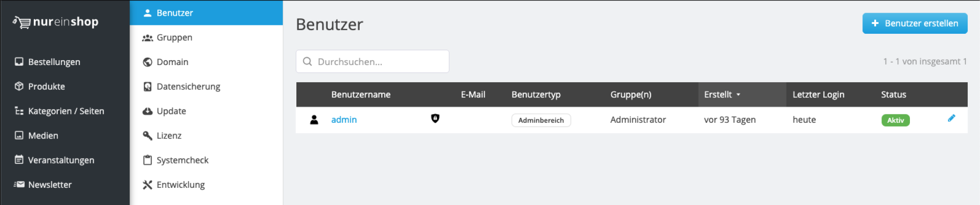980x205 pixels.
Task: Click the pencil edit icon for admin
Action: pyautogui.click(x=951, y=118)
